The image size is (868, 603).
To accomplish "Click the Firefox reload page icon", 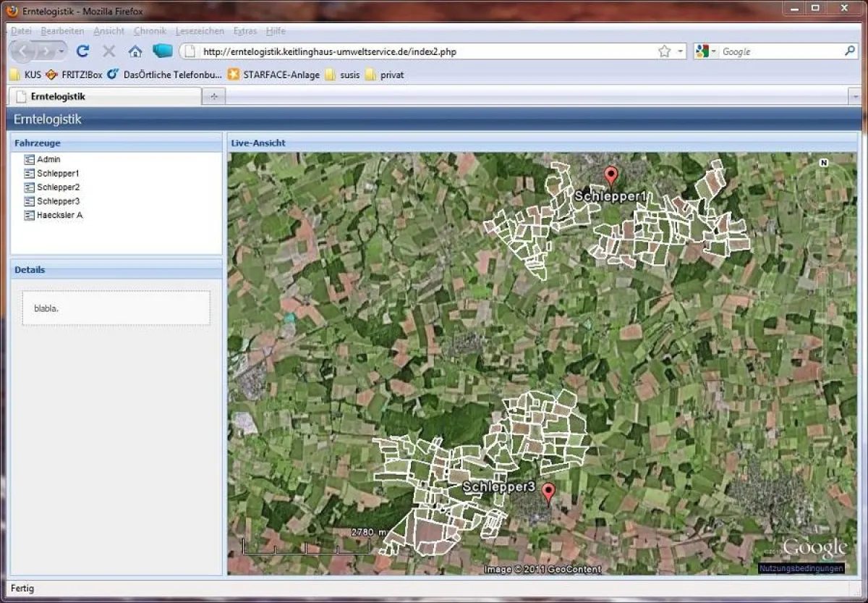I will click(x=82, y=51).
